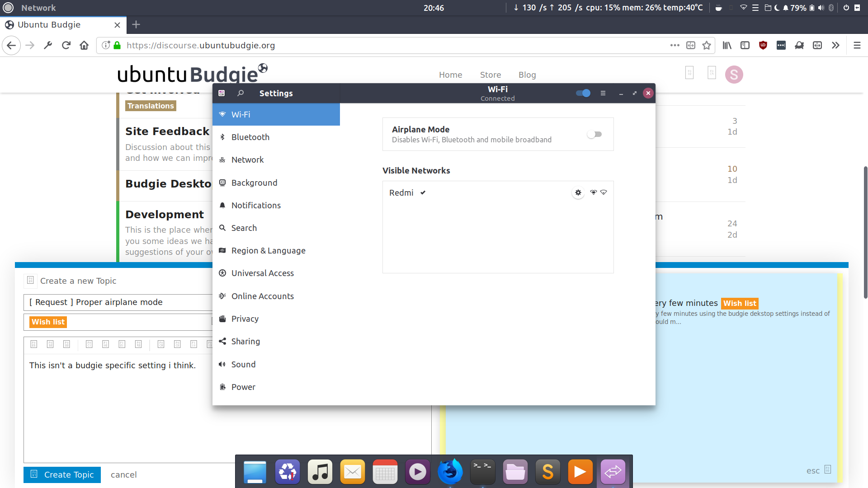Go to Background settings

click(276, 183)
